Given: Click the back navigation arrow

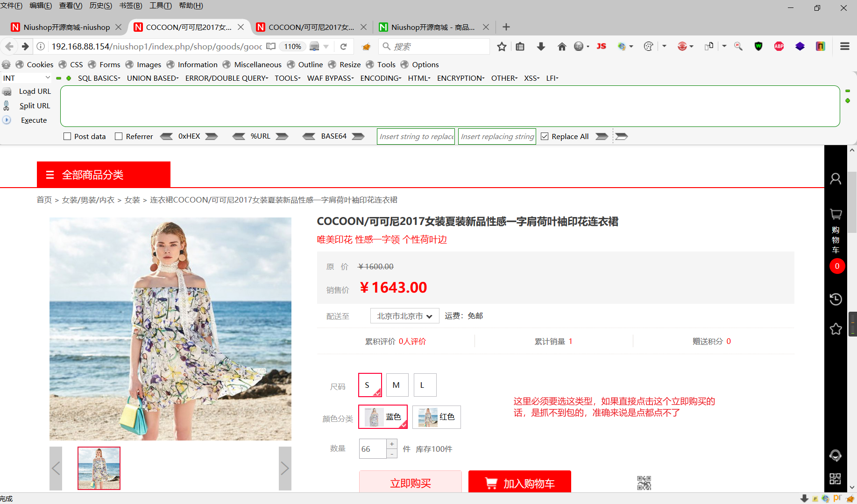Looking at the screenshot, I should [x=9, y=46].
